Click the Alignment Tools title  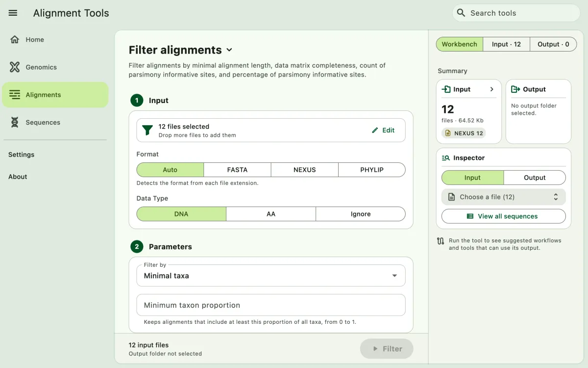tap(71, 13)
